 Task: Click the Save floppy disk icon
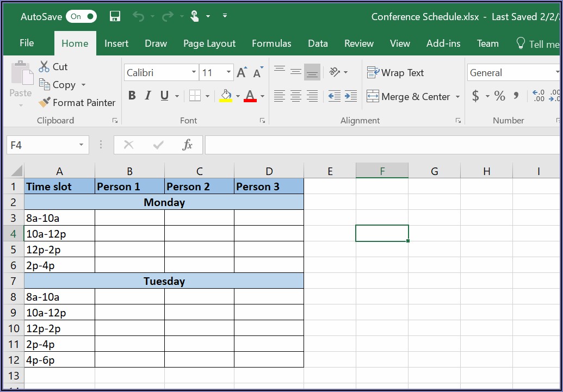click(115, 16)
